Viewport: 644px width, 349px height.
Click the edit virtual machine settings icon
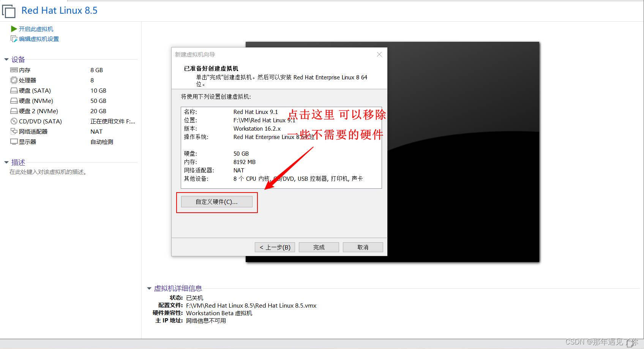pyautogui.click(x=14, y=38)
